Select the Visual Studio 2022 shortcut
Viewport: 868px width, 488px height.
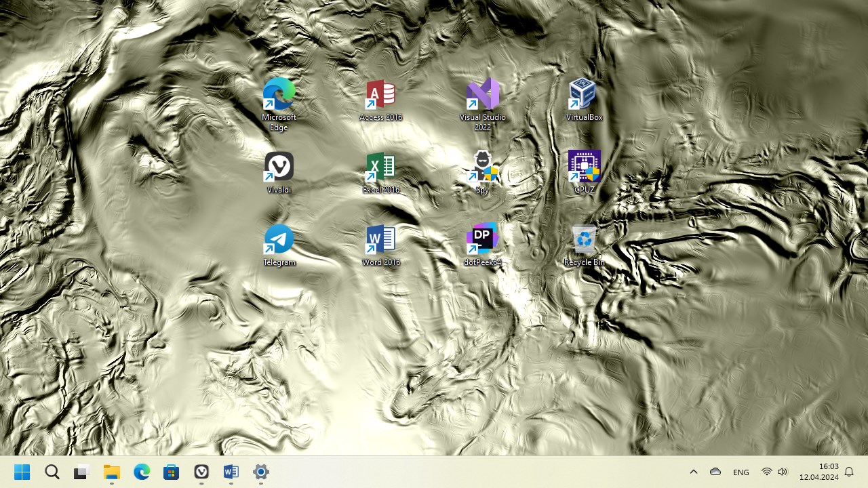482,104
